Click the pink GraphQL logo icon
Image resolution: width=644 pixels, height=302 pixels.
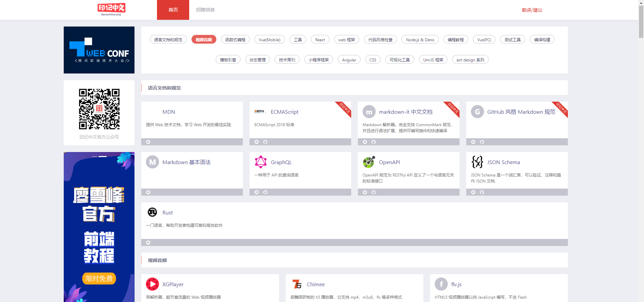click(261, 162)
